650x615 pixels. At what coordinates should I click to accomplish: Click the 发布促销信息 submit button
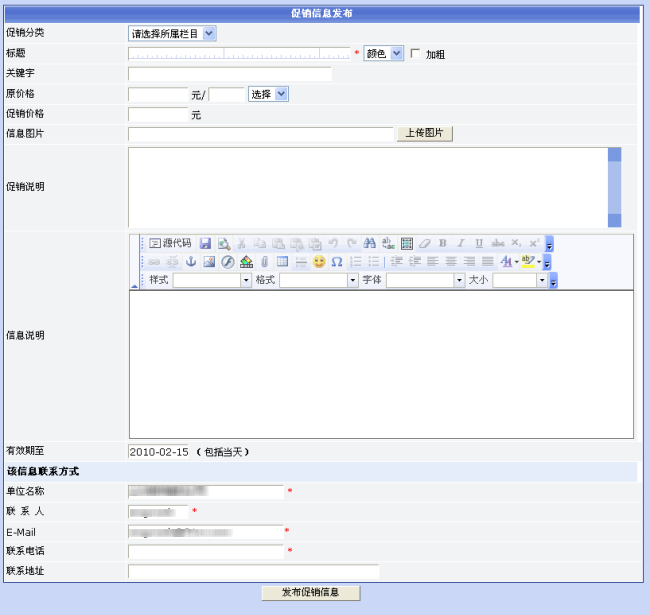(310, 593)
